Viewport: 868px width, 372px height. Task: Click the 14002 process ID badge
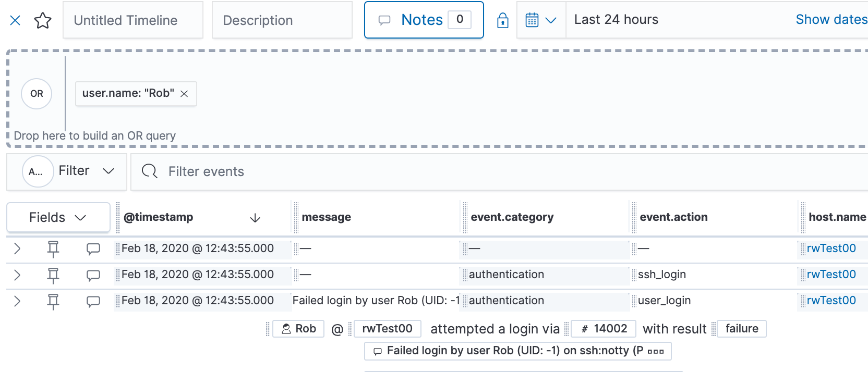pos(604,329)
